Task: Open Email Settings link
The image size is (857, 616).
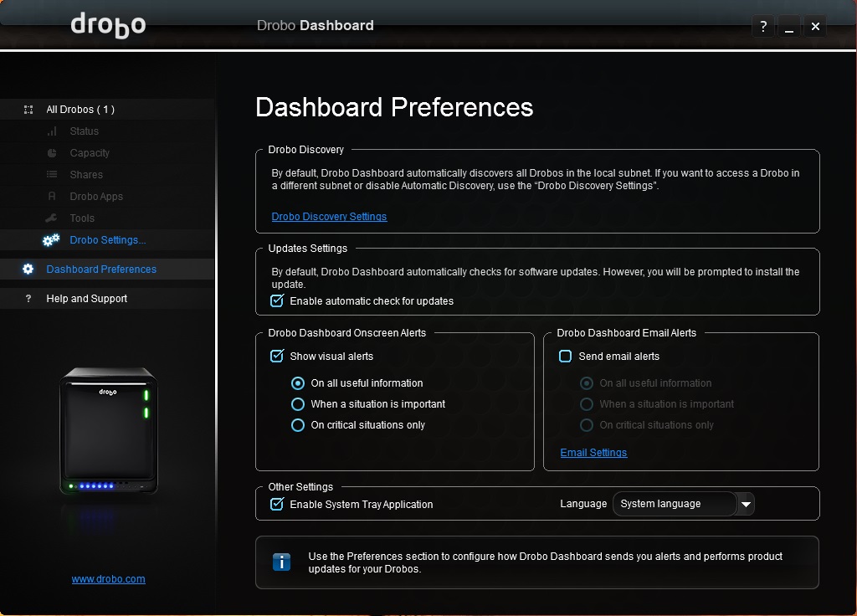Action: 593,453
